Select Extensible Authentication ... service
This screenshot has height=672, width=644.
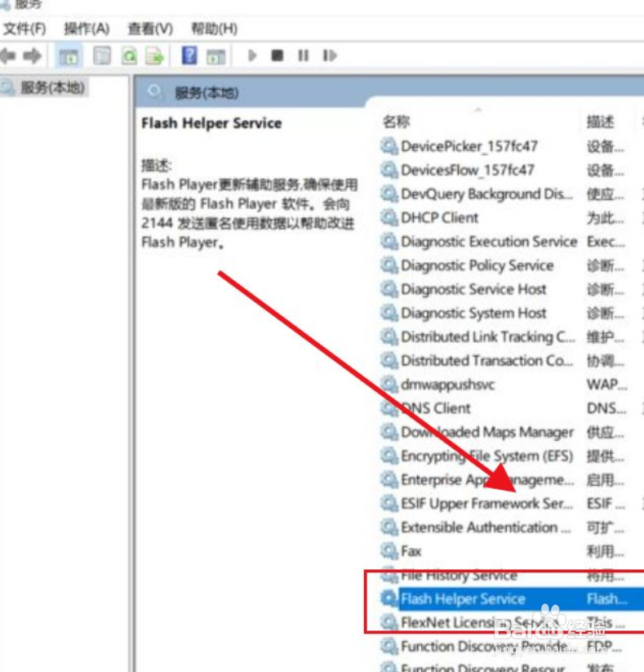click(x=486, y=527)
